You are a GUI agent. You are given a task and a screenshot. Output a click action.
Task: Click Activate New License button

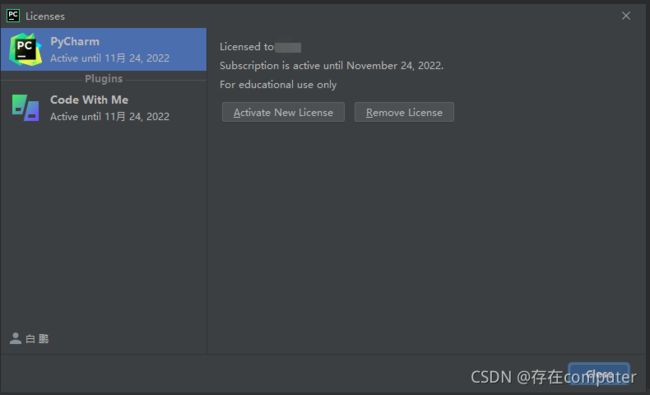click(283, 112)
